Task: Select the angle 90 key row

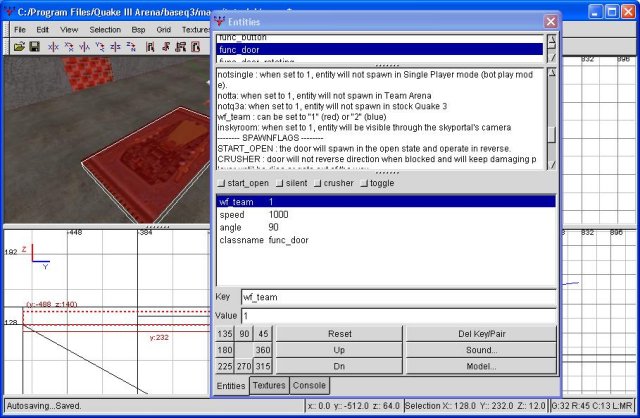Action: [x=386, y=227]
